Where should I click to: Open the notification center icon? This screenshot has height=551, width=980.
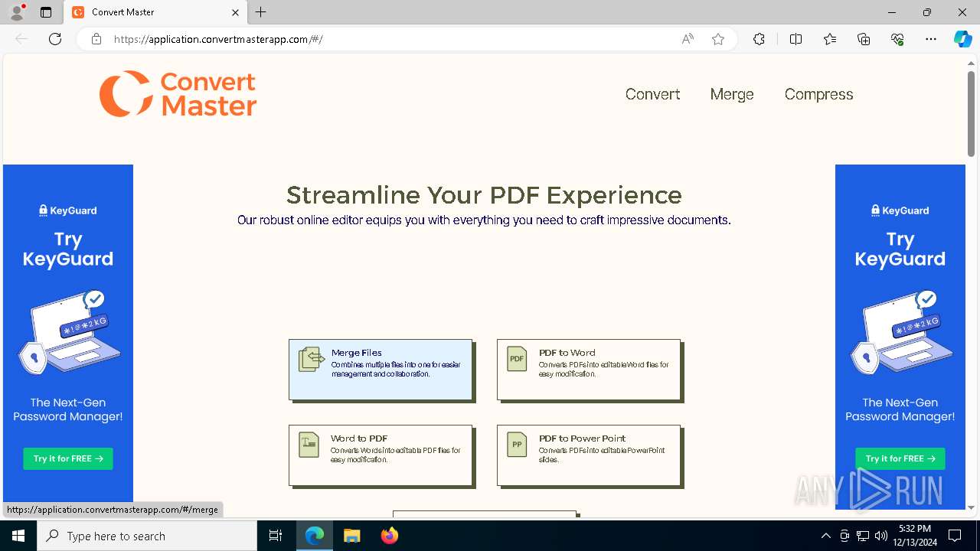click(955, 536)
